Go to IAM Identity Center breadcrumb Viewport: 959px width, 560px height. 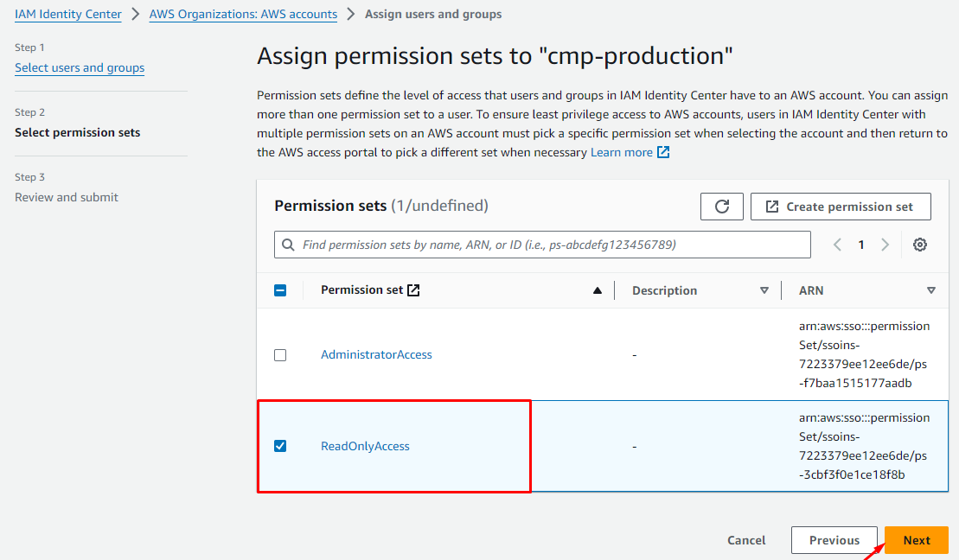coord(68,14)
